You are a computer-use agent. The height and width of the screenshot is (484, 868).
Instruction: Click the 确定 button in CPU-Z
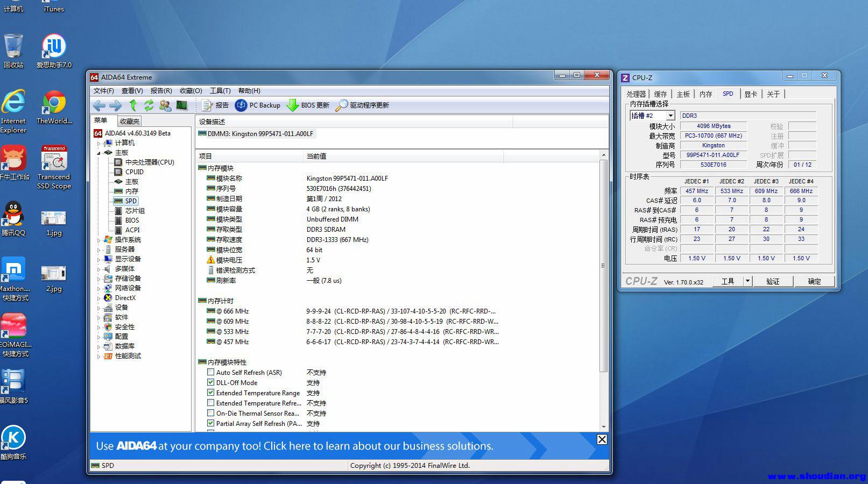tap(814, 281)
